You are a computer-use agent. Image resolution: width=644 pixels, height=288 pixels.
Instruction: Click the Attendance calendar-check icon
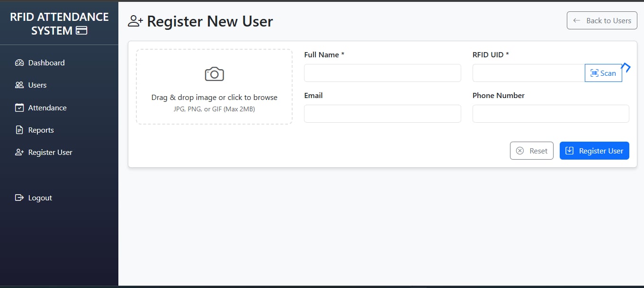(x=19, y=108)
